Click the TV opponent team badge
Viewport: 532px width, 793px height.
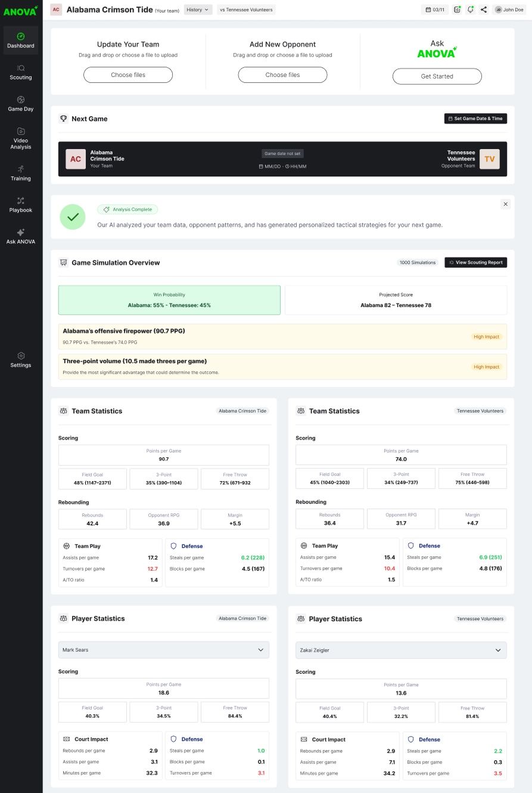click(x=489, y=159)
